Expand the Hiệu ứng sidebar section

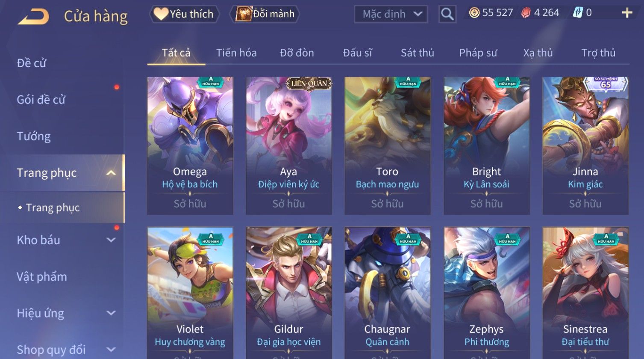pos(111,313)
